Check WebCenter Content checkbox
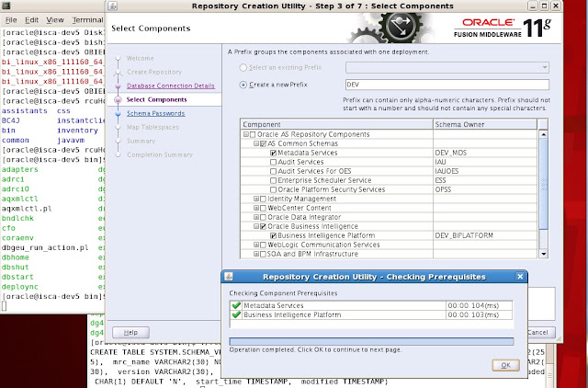This screenshot has width=588, height=388. 263,208
